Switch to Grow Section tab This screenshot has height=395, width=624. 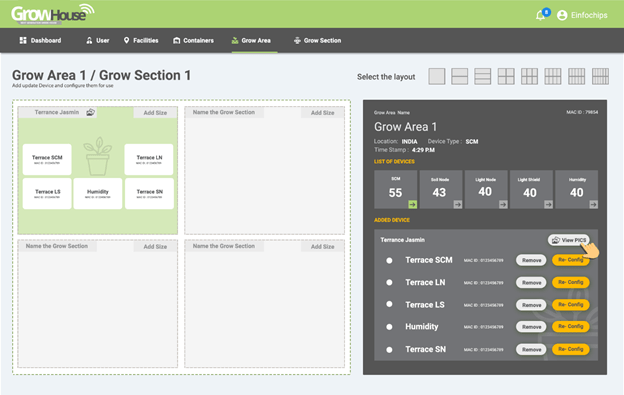click(317, 41)
